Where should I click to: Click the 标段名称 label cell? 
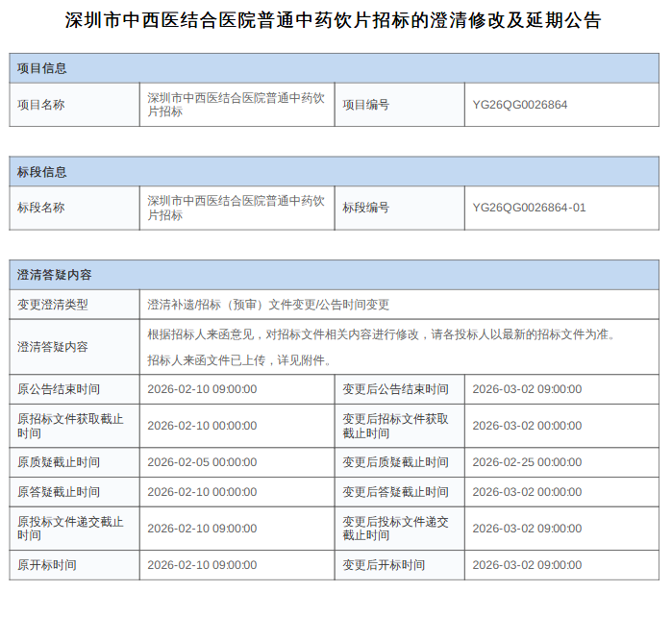(41, 208)
